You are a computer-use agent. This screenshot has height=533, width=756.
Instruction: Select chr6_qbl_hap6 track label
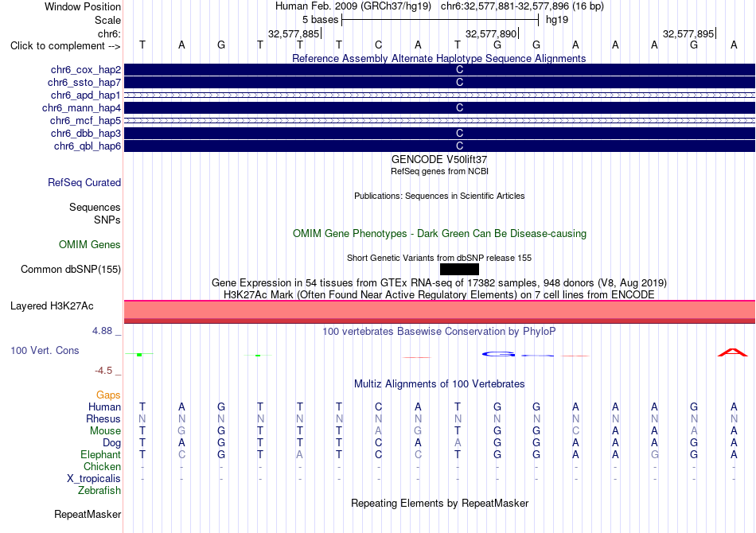point(88,146)
